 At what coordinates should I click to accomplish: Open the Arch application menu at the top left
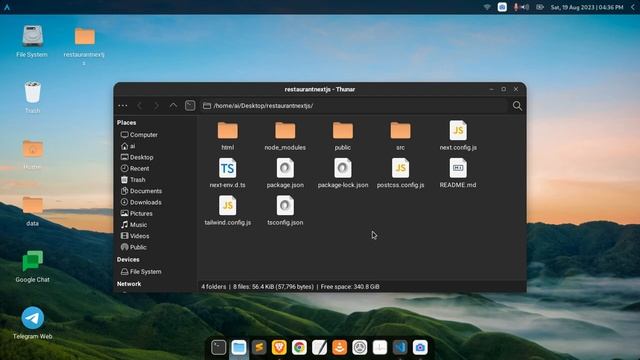pyautogui.click(x=7, y=7)
